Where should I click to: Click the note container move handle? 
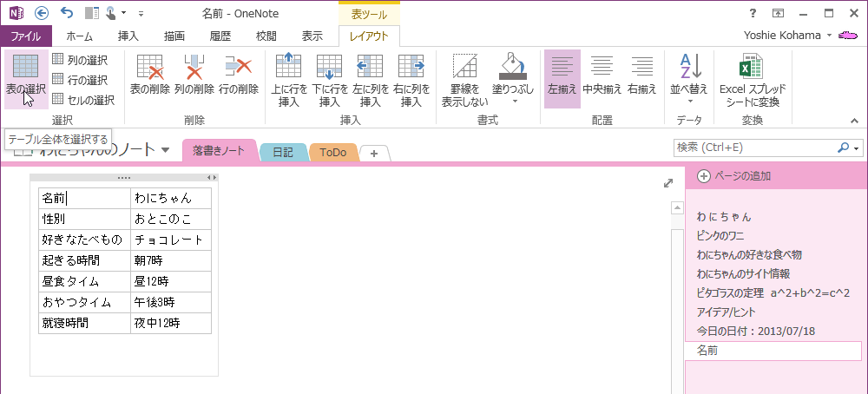point(124,178)
